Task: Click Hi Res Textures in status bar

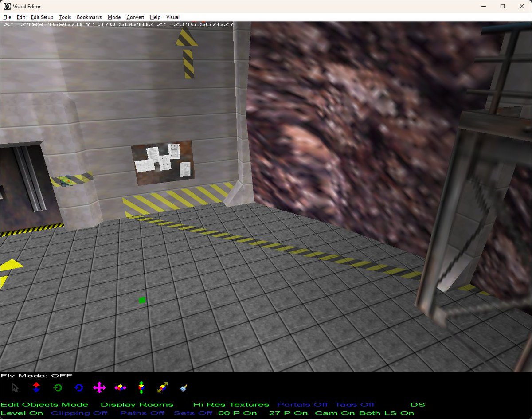Action: click(x=231, y=404)
